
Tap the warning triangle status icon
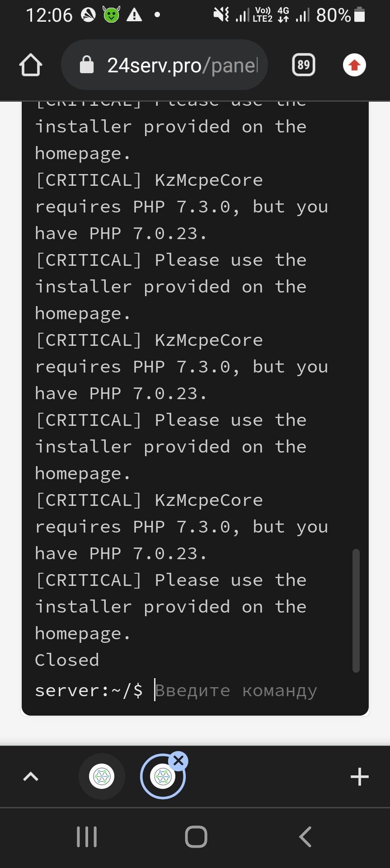pos(134,15)
